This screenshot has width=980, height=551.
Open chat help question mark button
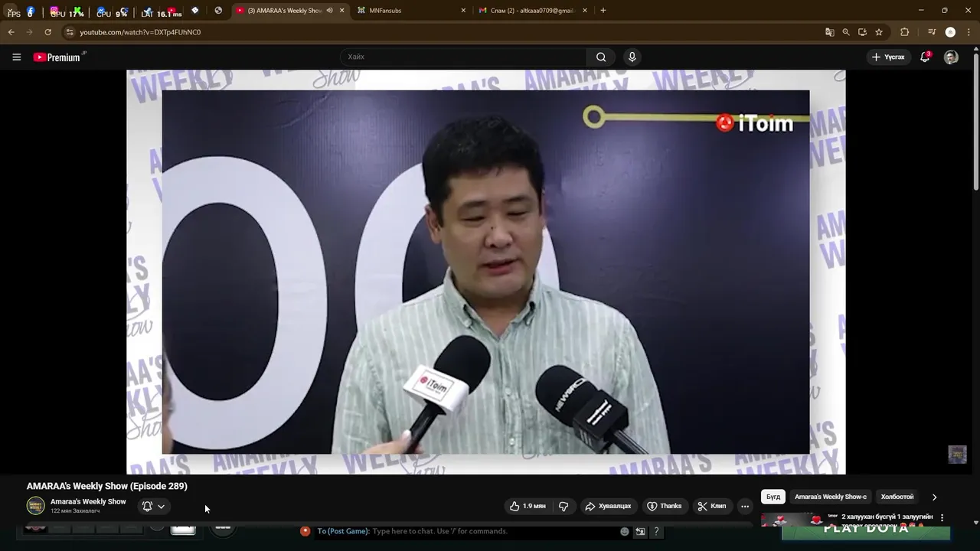pyautogui.click(x=656, y=531)
